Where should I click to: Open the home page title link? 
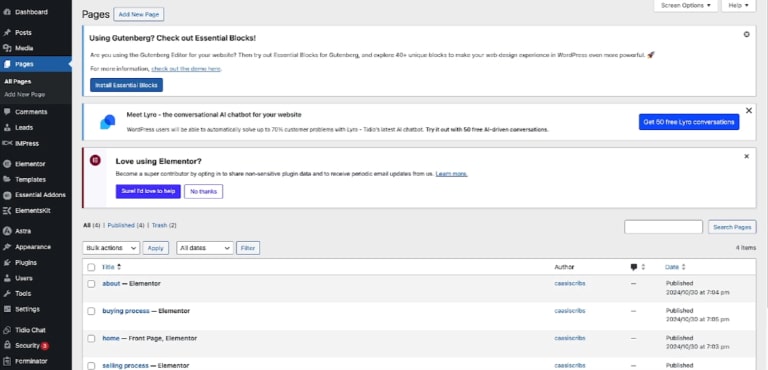click(x=111, y=339)
